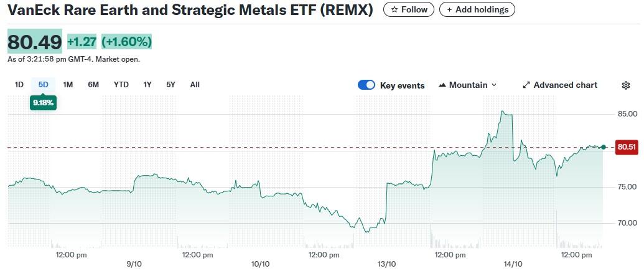Select the 5D time range tab
Viewport: 644px width, 278px height.
coord(43,85)
